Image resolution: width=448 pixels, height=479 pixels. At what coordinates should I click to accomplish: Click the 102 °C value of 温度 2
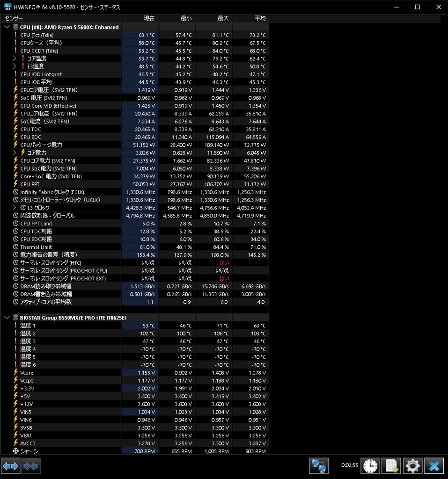pos(147,334)
